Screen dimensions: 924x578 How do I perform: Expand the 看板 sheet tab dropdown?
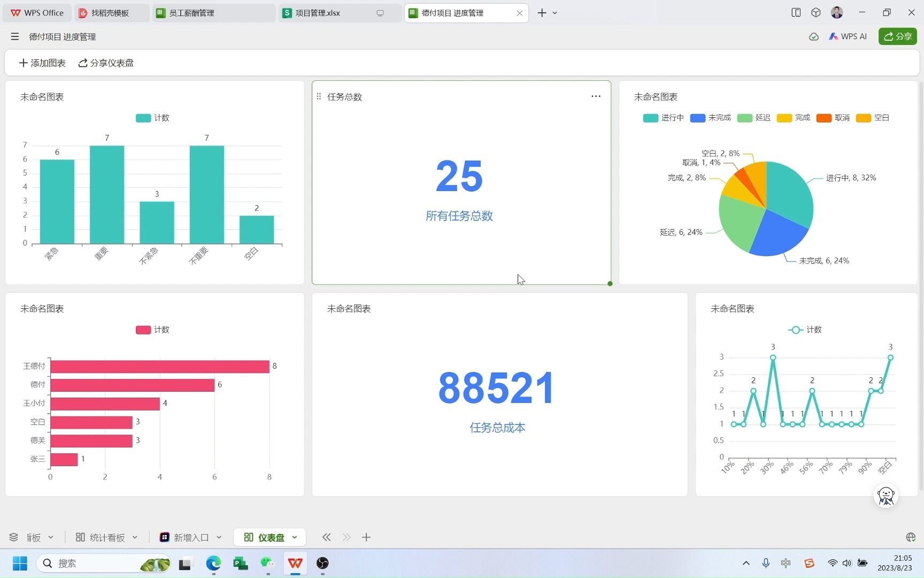point(51,537)
